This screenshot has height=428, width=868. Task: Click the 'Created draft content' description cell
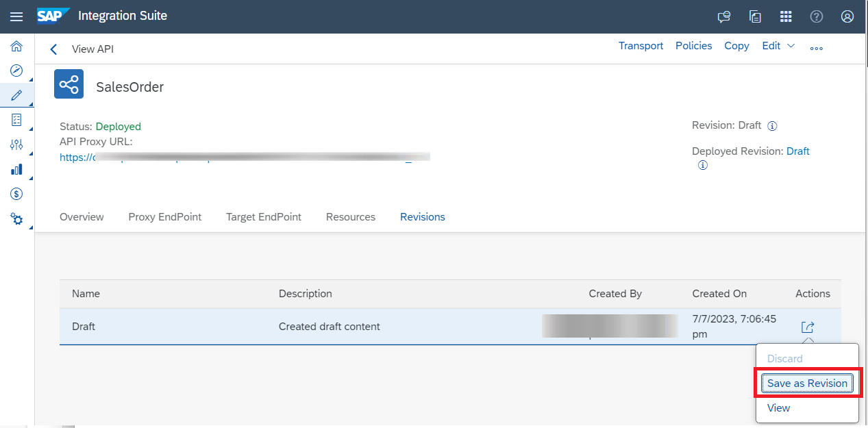coord(330,327)
